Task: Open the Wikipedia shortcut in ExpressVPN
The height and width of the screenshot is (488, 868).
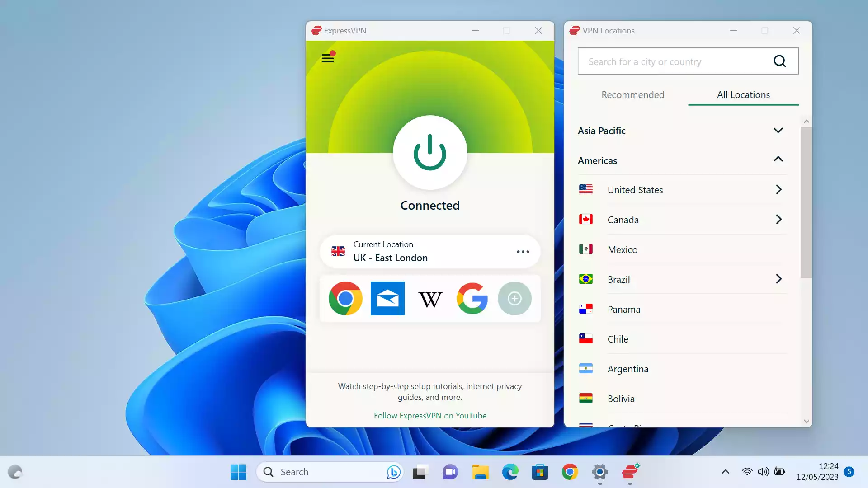Action: tap(430, 299)
